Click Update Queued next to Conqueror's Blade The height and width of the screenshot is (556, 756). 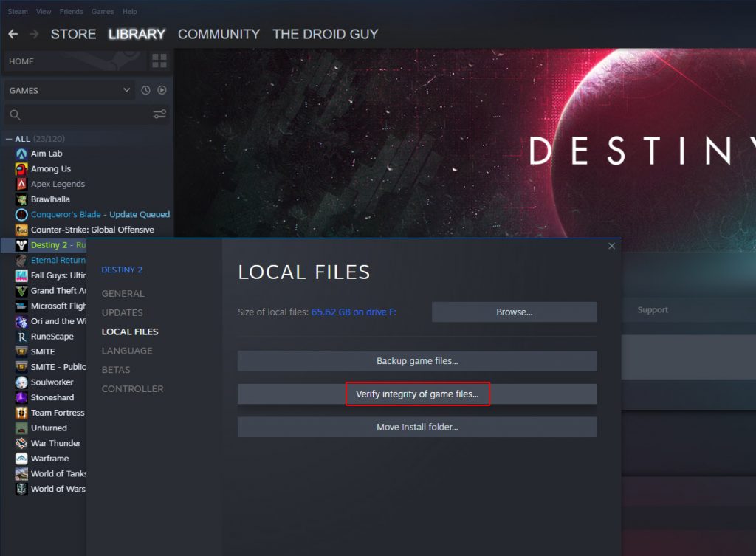[140, 215]
